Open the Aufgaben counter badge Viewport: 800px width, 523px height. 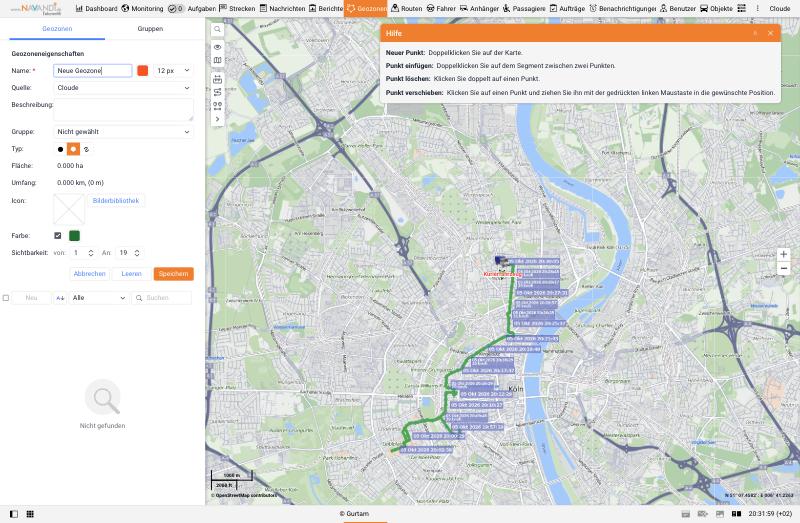pos(176,9)
